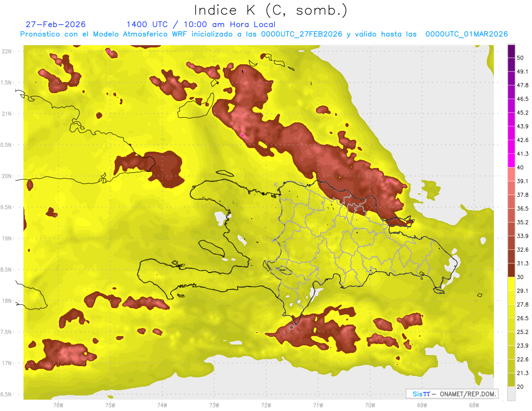Pick the dark purple swatch between 49.1 and 50
The width and height of the screenshot is (532, 411).
[x=511, y=64]
